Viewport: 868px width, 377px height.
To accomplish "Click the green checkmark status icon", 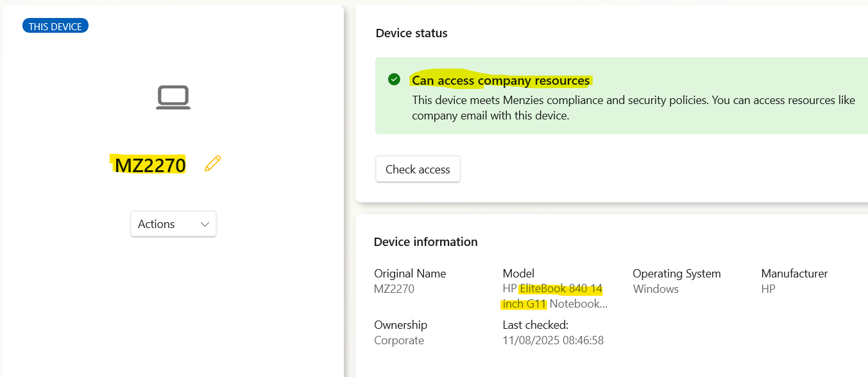I will click(x=395, y=80).
